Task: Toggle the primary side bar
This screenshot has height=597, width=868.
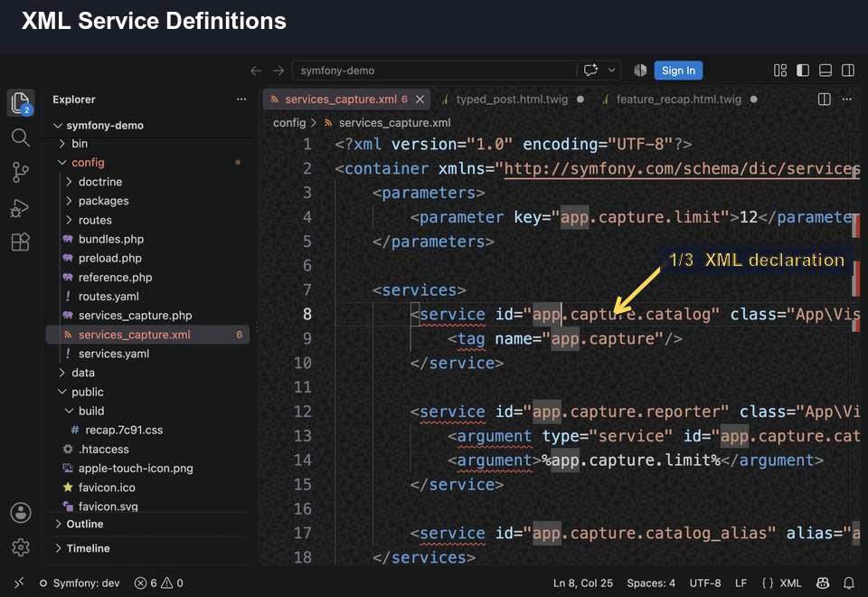Action: tap(803, 71)
